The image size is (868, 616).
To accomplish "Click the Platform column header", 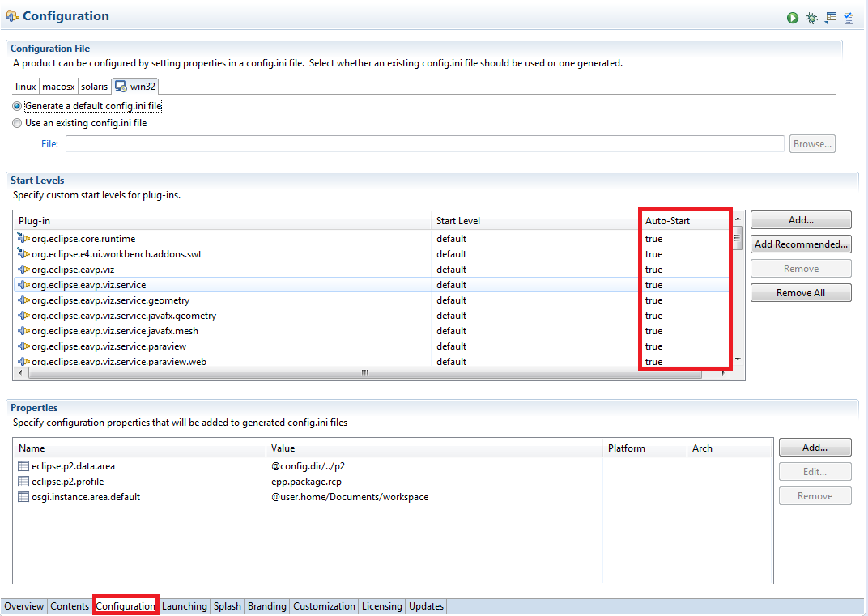I will click(x=645, y=448).
